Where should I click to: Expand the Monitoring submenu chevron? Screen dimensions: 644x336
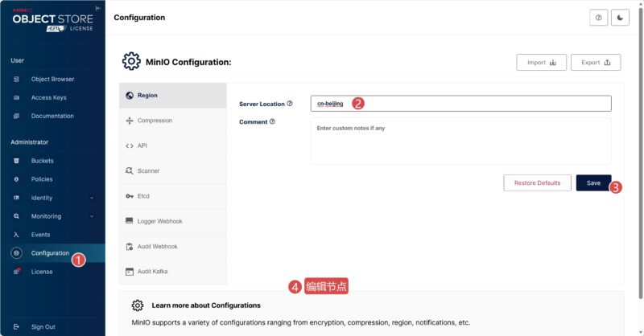click(92, 216)
